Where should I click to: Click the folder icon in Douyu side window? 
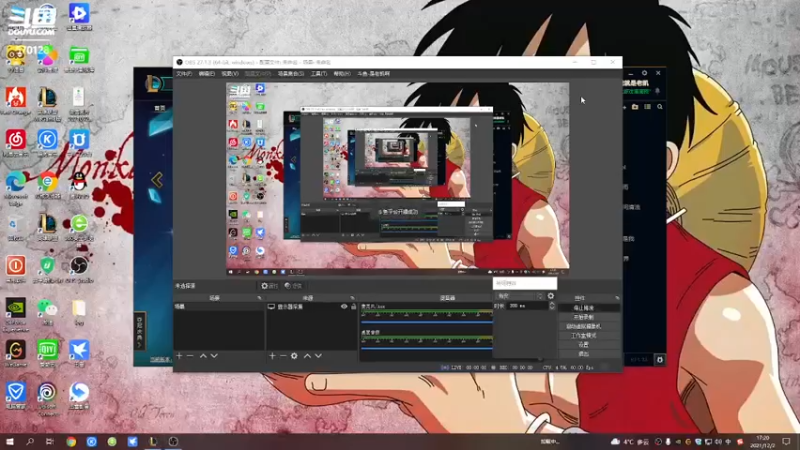635,107
